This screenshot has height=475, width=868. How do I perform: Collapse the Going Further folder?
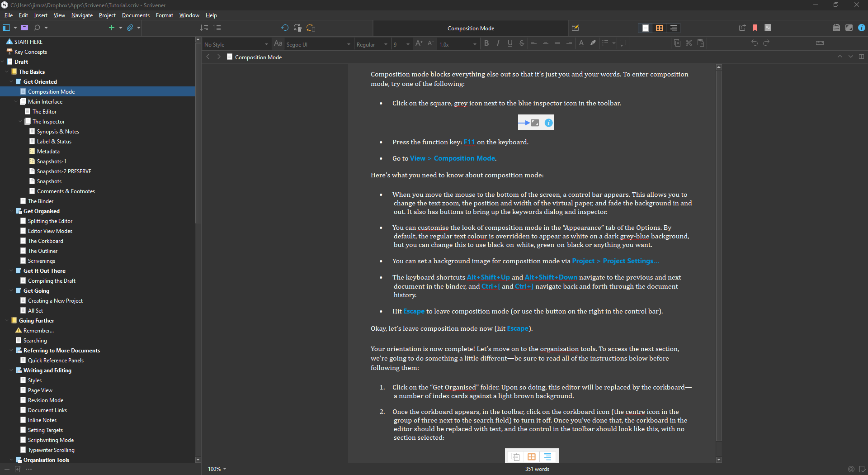point(7,321)
